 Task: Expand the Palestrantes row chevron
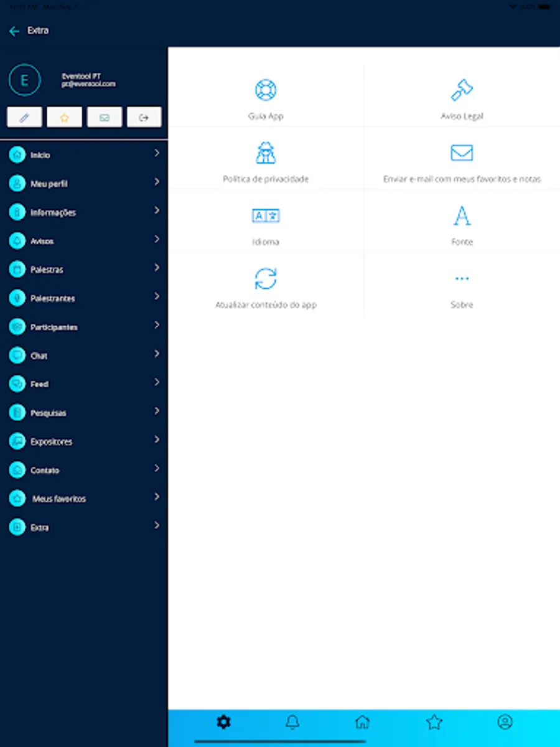[157, 296]
